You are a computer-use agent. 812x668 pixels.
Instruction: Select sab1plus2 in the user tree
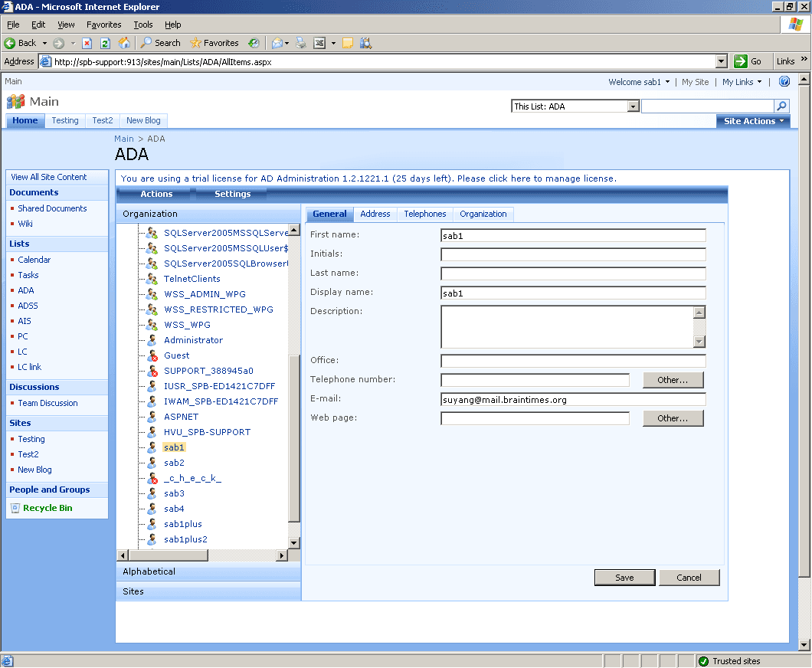(x=185, y=539)
